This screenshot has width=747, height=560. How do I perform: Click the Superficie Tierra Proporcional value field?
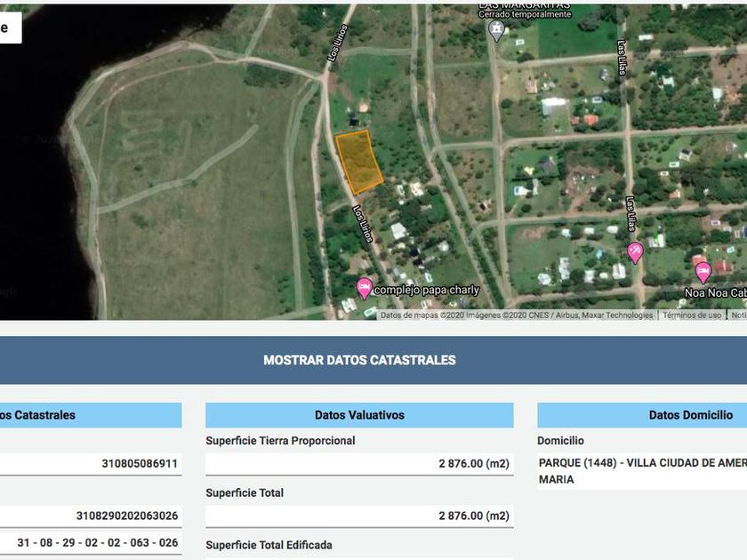tap(359, 464)
